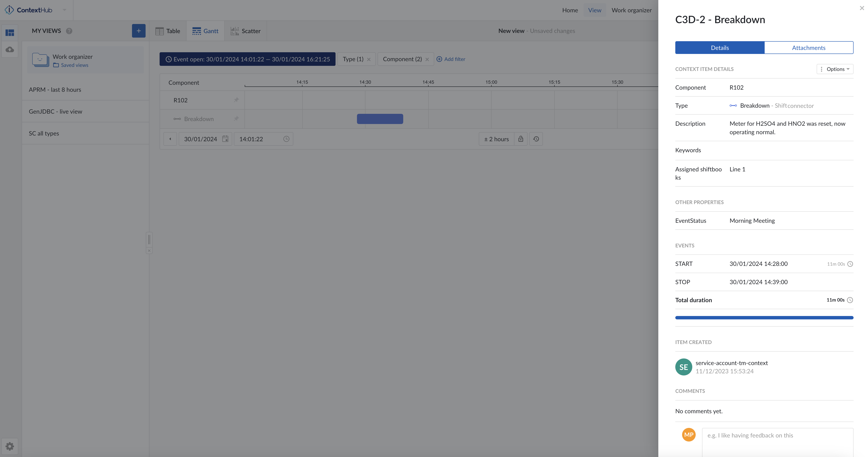Click the history reset icon in timeline bar
Viewport: 868px width, 457px height.
tap(536, 139)
